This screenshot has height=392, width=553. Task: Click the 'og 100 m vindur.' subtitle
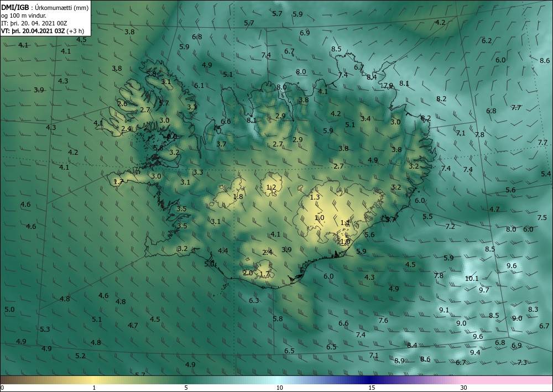pyautogui.click(x=23, y=15)
